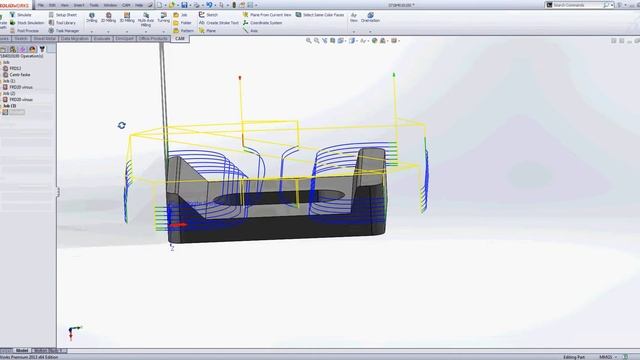Click the Save icon in the title toolbar
640x360 pixels.
tap(184, 5)
